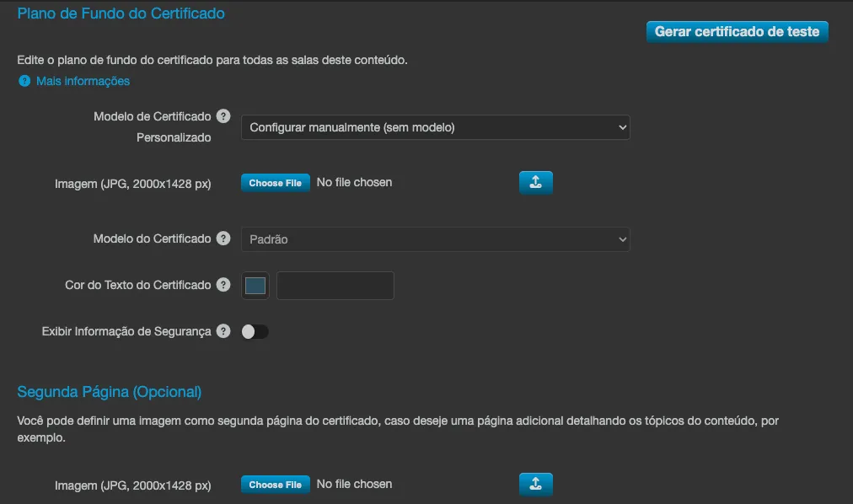Open the certificate text color swatch
The height and width of the screenshot is (504, 853).
pos(255,286)
